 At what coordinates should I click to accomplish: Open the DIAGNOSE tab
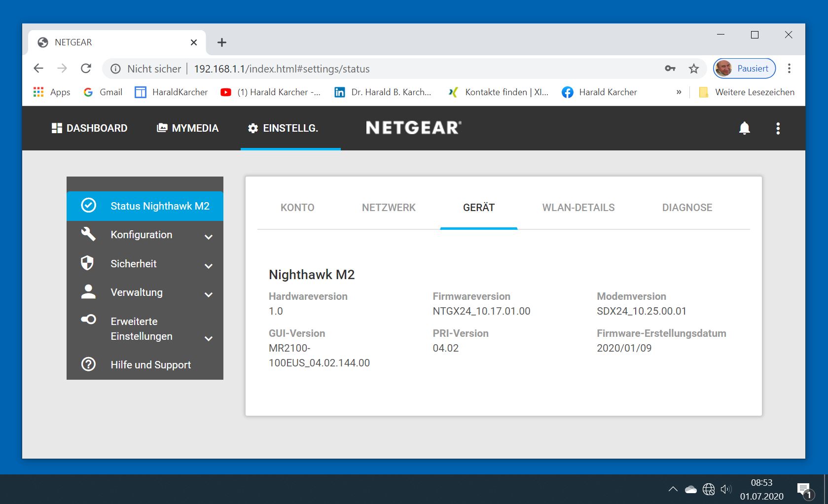coord(686,208)
